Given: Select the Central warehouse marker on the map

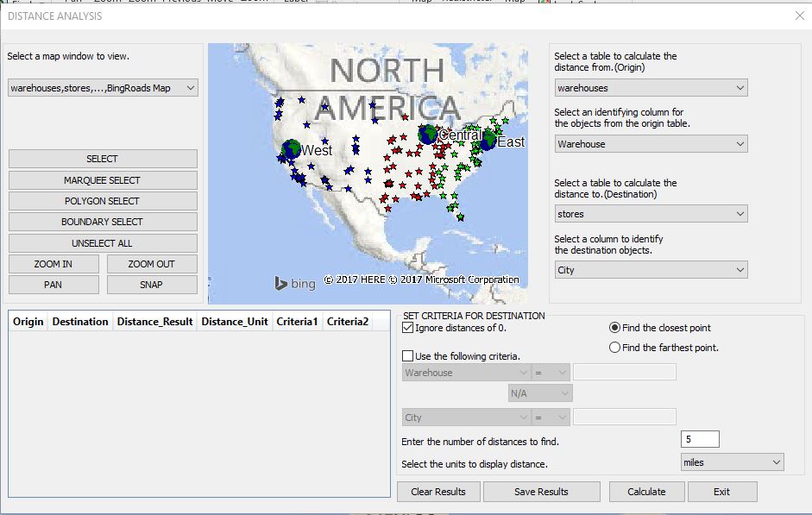Looking at the screenshot, I should point(429,135).
